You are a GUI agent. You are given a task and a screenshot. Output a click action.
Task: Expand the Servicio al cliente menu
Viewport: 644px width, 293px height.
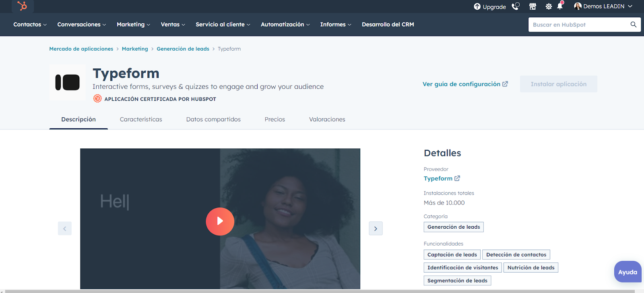point(223,25)
